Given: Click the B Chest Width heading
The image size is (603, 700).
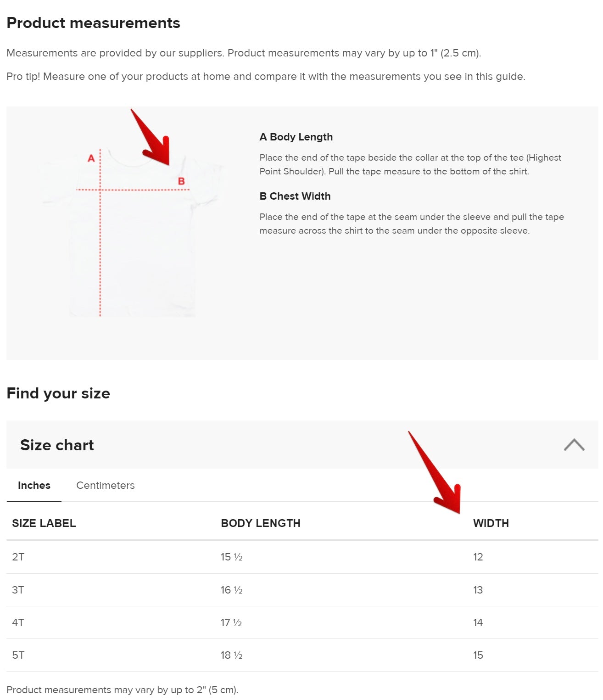Looking at the screenshot, I should [x=295, y=196].
